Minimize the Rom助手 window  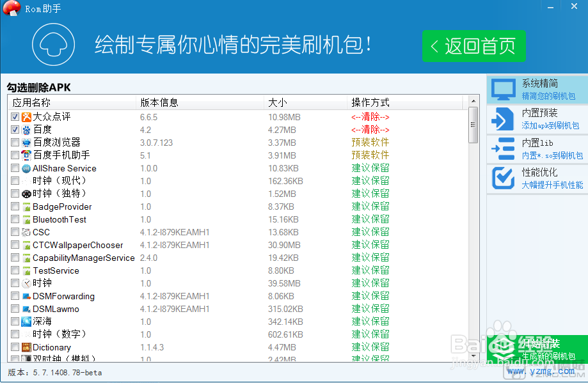tap(550, 7)
